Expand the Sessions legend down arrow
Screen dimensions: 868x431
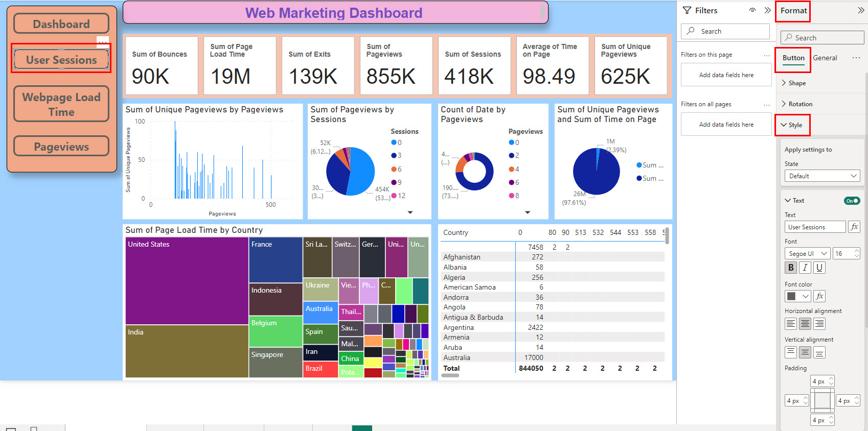pos(410,212)
